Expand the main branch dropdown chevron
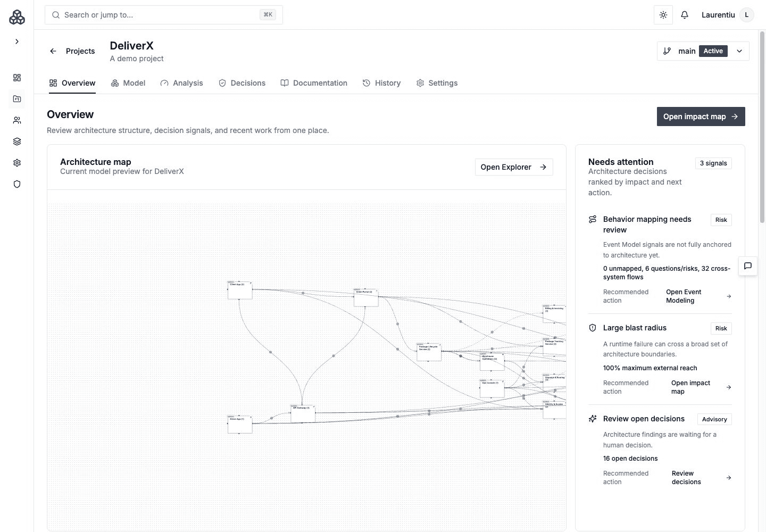The height and width of the screenshot is (532, 766). click(739, 51)
